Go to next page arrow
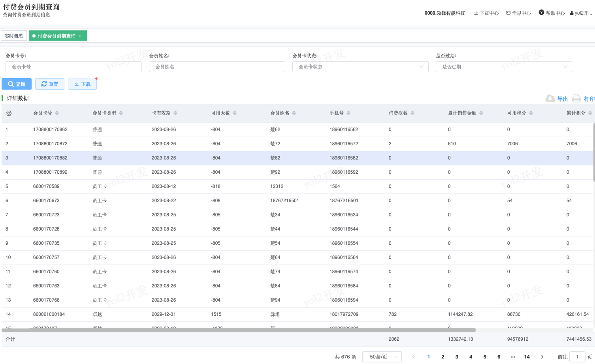Viewport: 595px width, 364px height. [542, 356]
